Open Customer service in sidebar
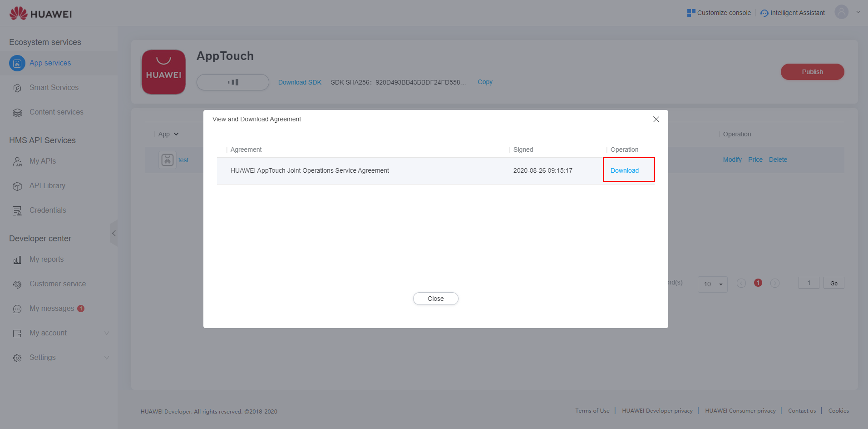The height and width of the screenshot is (429, 868). point(58,284)
